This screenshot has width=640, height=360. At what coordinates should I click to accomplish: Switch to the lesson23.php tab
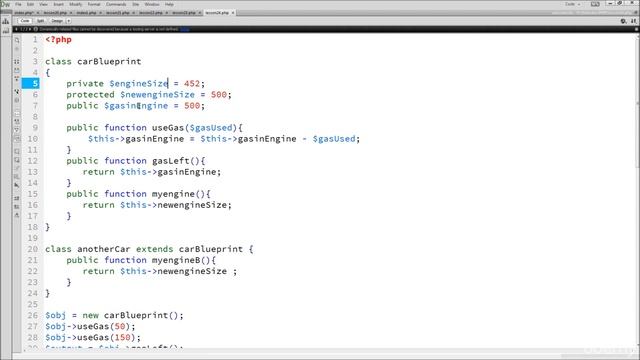[184, 13]
